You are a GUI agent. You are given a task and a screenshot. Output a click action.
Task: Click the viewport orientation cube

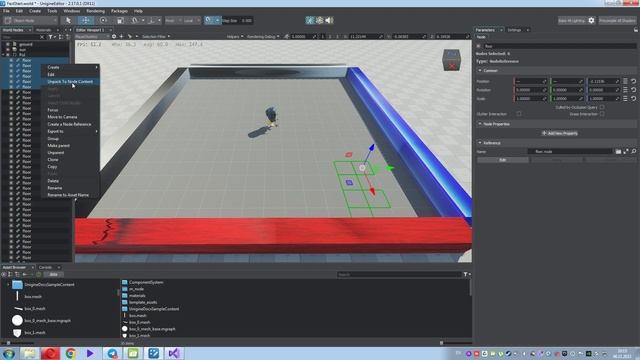point(451,60)
